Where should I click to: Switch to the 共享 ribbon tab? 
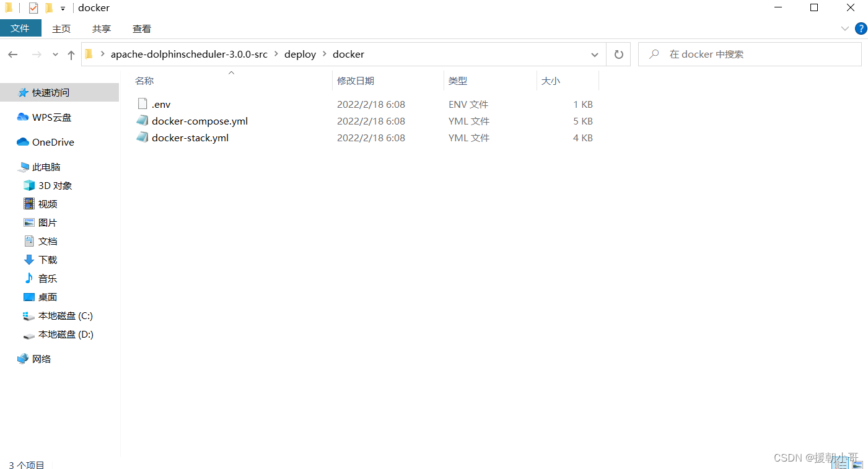coord(102,28)
